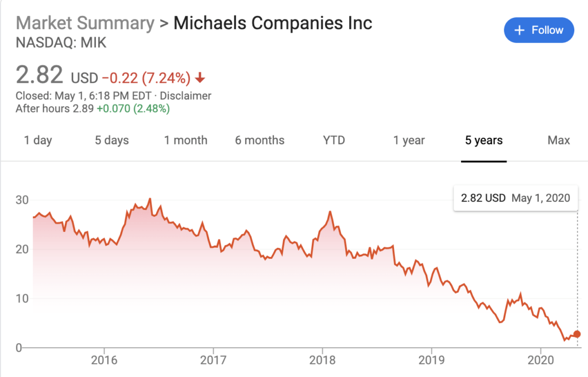Click the Disclaimer link
This screenshot has height=377, width=588.
(x=185, y=96)
